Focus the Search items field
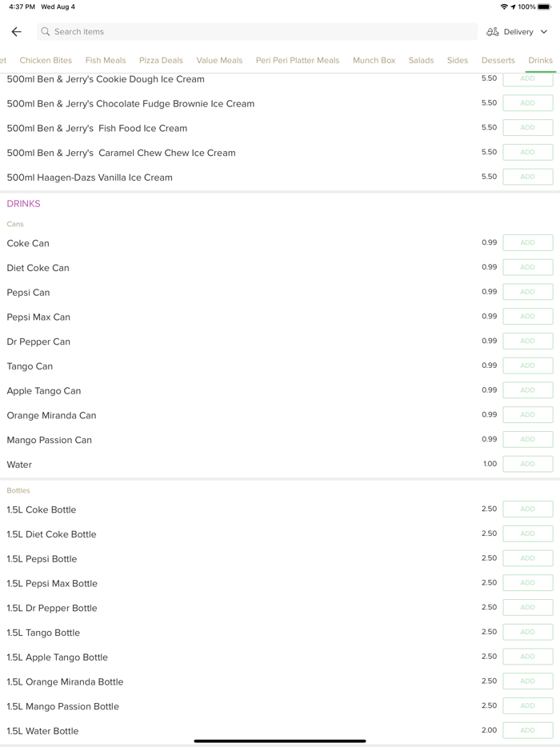Image resolution: width=560 pixels, height=747 pixels. coord(256,32)
